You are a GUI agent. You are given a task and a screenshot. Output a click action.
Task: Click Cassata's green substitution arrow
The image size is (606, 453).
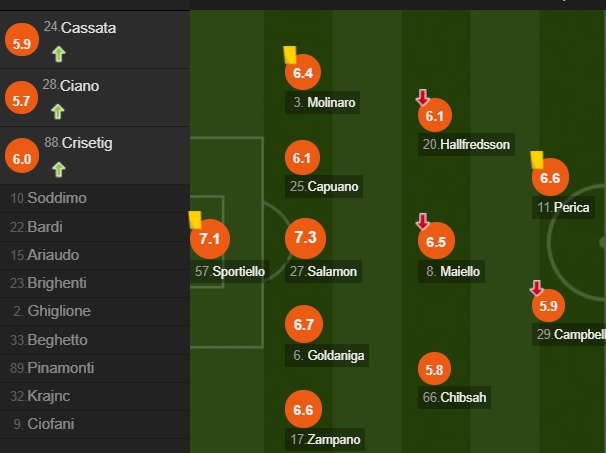[59, 54]
